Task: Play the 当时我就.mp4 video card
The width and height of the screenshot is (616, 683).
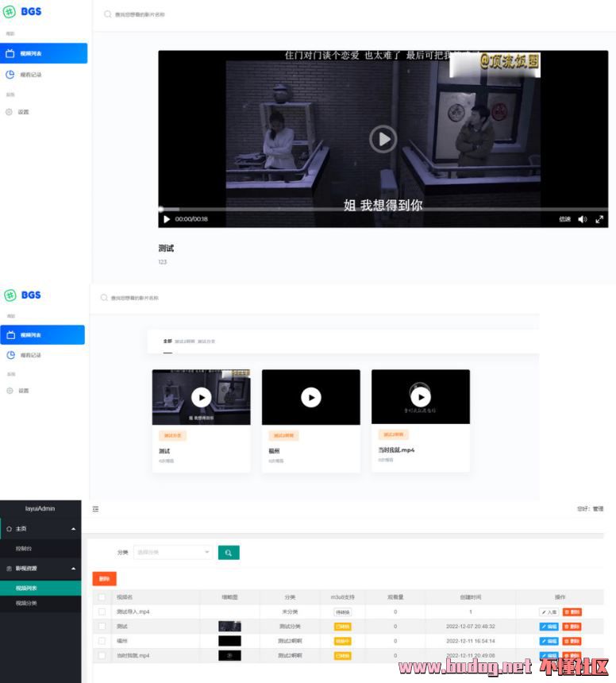Action: (421, 397)
